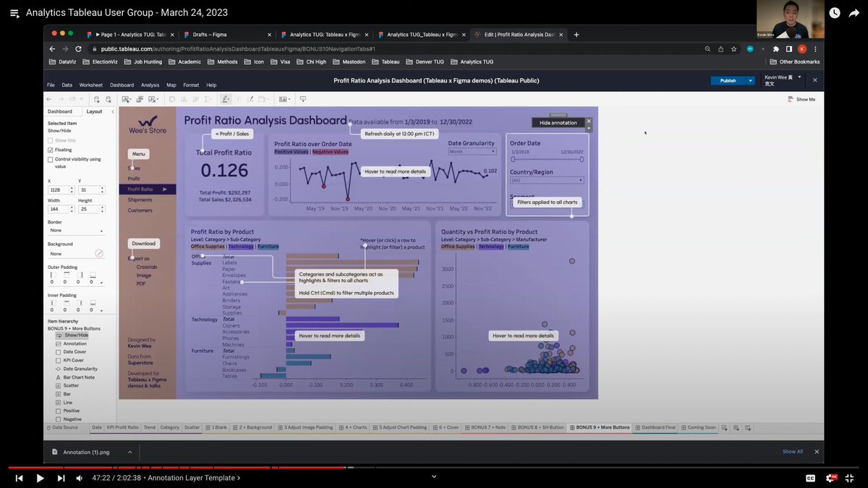
Task: Bookmark this page with the star icon
Action: click(x=733, y=49)
